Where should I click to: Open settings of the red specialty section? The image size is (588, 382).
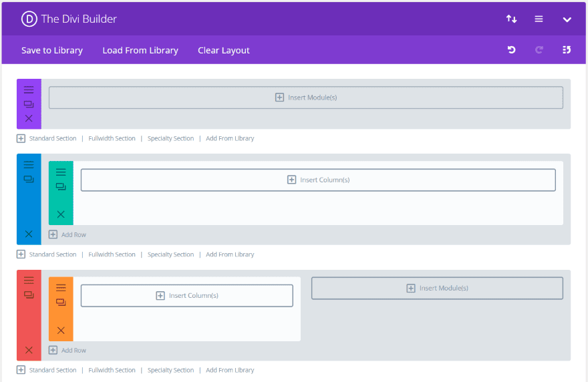(29, 280)
